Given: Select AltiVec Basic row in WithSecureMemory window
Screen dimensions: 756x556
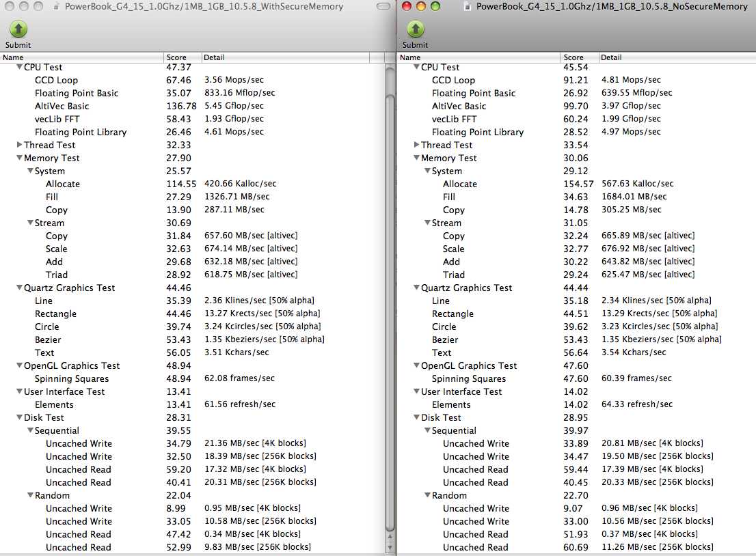Looking at the screenshot, I should (x=192, y=106).
